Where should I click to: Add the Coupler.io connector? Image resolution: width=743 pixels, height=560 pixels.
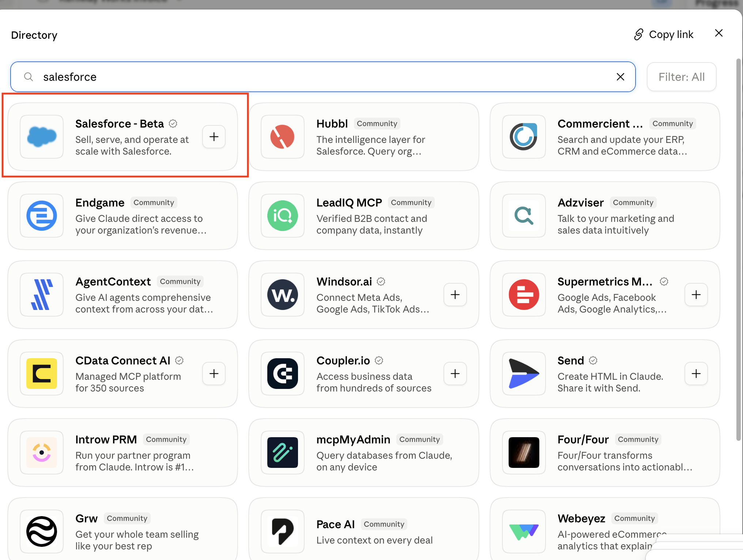pos(455,374)
